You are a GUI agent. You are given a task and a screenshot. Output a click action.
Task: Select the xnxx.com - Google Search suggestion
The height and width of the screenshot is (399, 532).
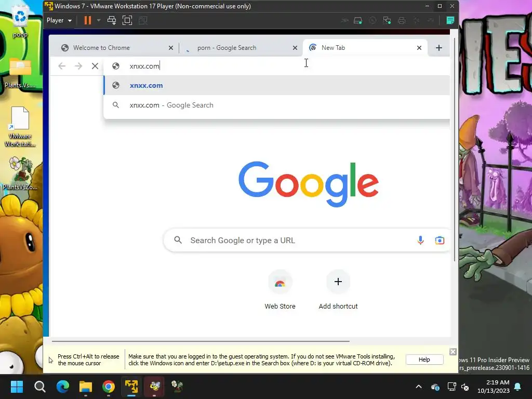pos(277,105)
